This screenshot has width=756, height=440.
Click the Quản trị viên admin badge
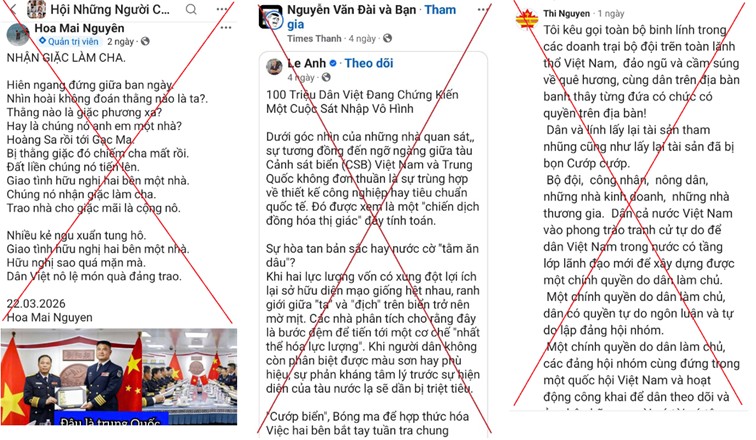(x=69, y=41)
